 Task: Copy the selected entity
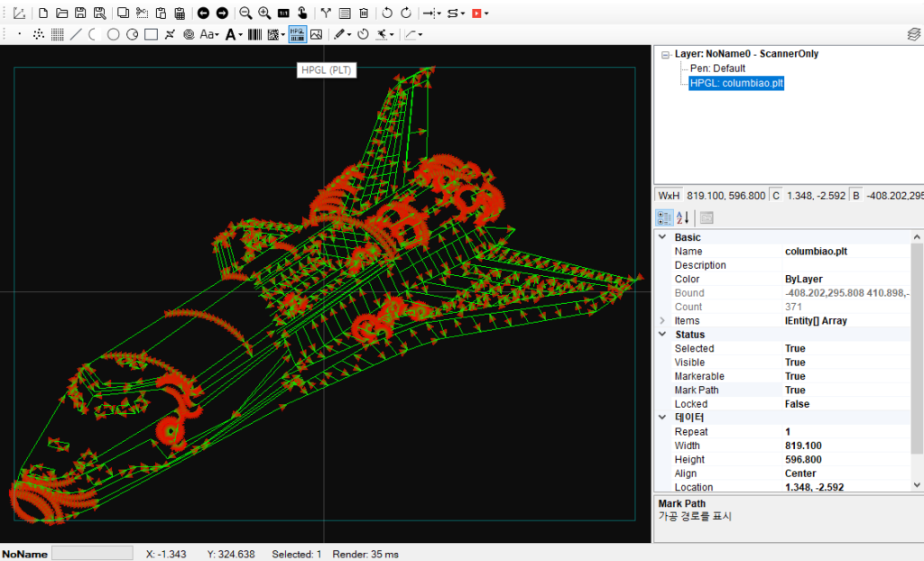click(123, 13)
